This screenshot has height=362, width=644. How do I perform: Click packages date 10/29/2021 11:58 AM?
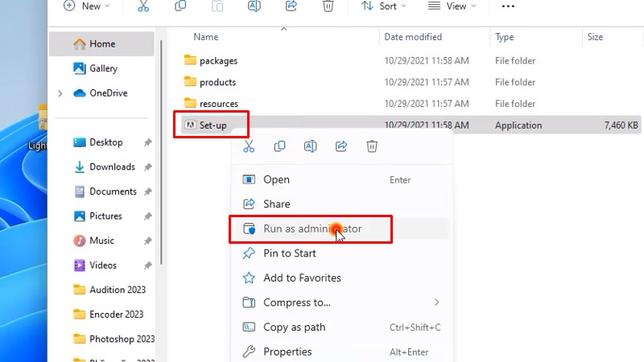click(x=427, y=61)
